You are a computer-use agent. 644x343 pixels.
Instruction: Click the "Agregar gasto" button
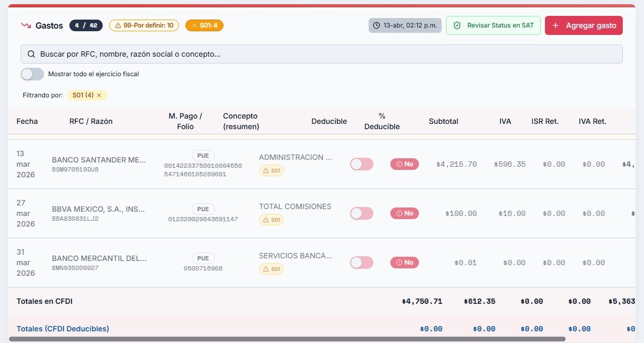coord(584,25)
